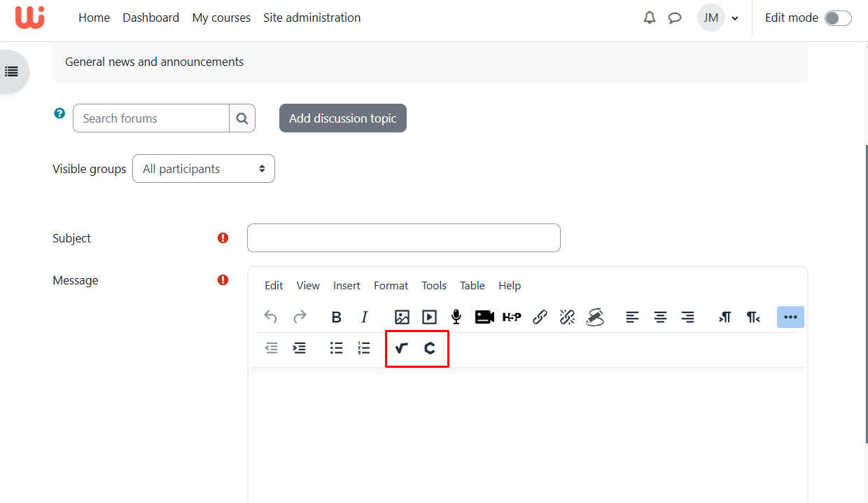
Task: Open My courses
Action: (x=221, y=18)
